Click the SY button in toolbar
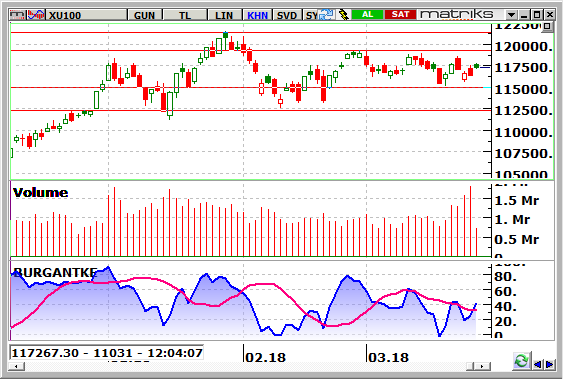The height and width of the screenshot is (379, 564). click(x=311, y=15)
